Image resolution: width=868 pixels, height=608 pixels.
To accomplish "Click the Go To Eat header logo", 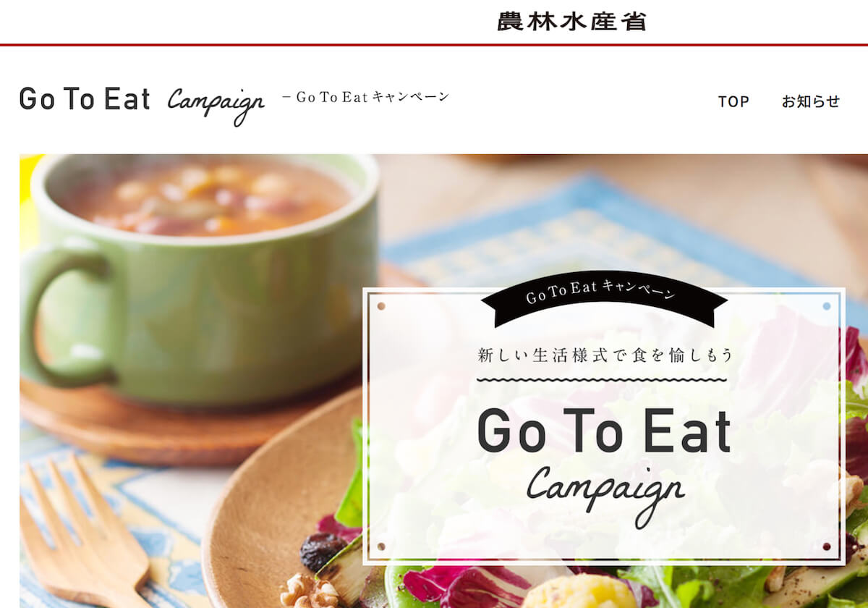I will [x=85, y=99].
